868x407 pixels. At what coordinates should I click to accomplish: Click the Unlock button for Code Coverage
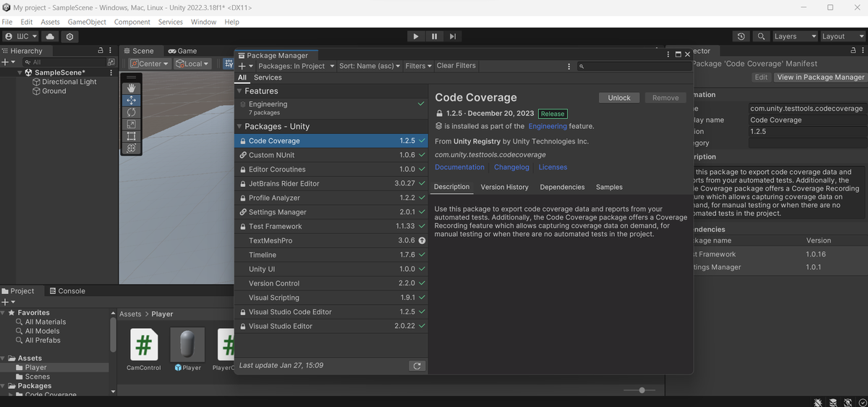coord(618,98)
